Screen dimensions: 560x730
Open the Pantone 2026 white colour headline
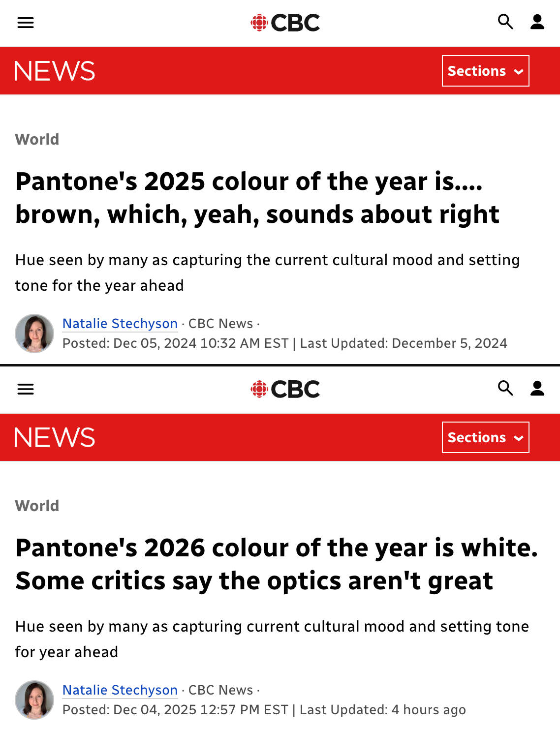click(x=276, y=564)
